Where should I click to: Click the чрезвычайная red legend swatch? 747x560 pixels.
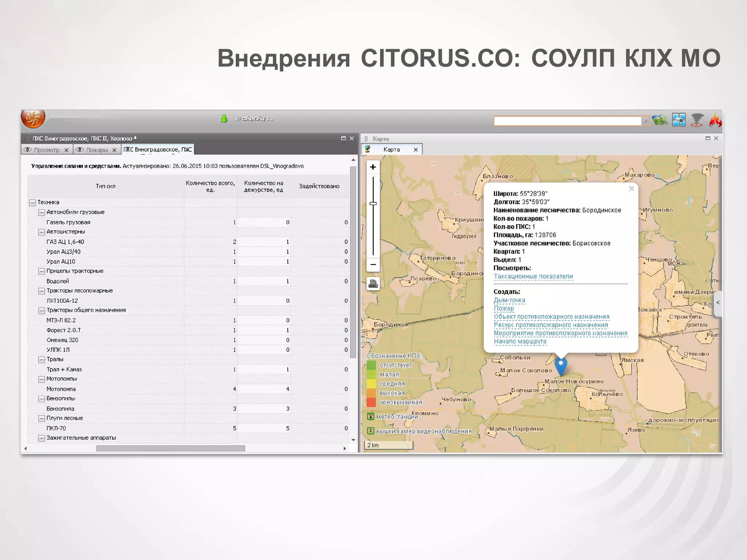[x=371, y=402]
